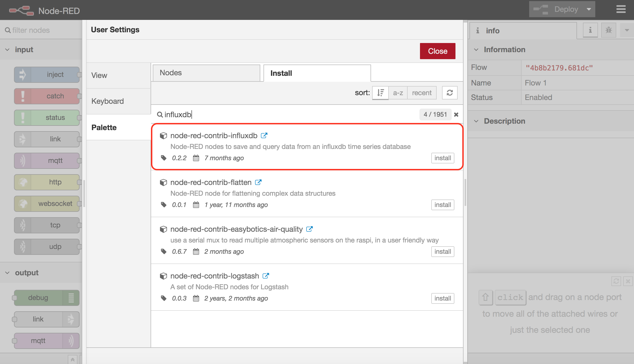The height and width of the screenshot is (364, 634).
Task: Sort modules a-z
Action: click(x=398, y=93)
